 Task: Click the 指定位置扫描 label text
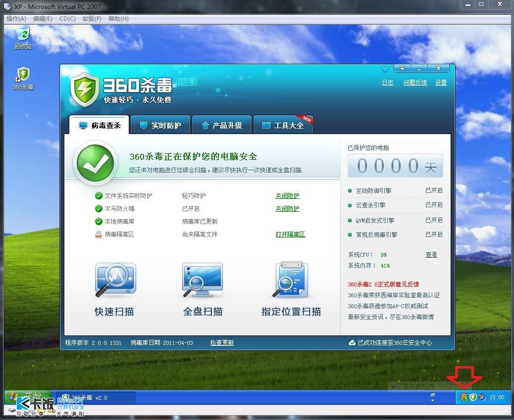(291, 311)
